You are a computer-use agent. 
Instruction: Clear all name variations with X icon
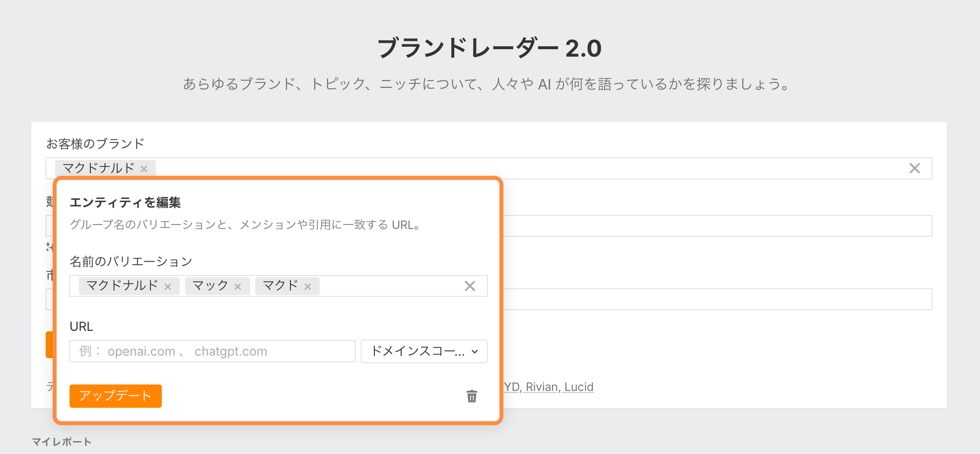tap(470, 286)
